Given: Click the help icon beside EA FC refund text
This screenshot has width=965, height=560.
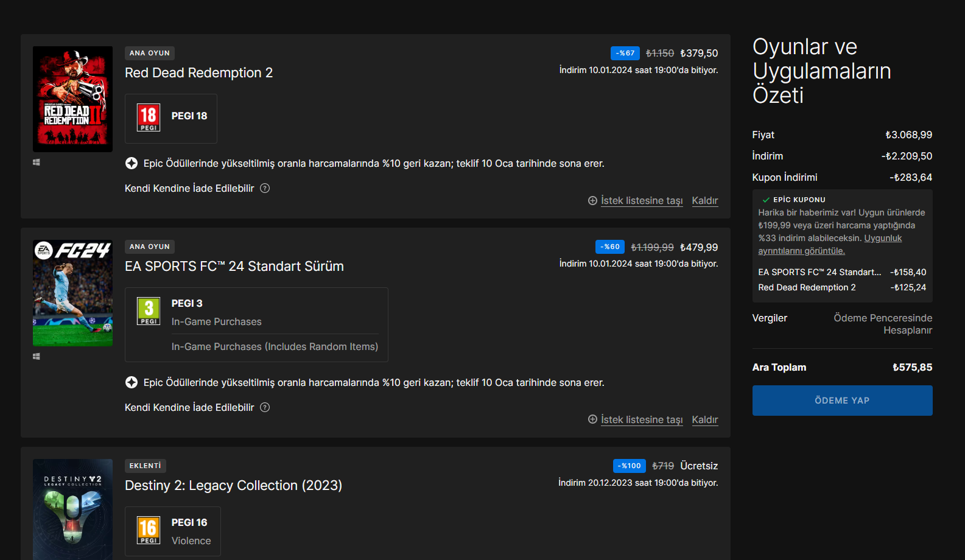Looking at the screenshot, I should (265, 407).
